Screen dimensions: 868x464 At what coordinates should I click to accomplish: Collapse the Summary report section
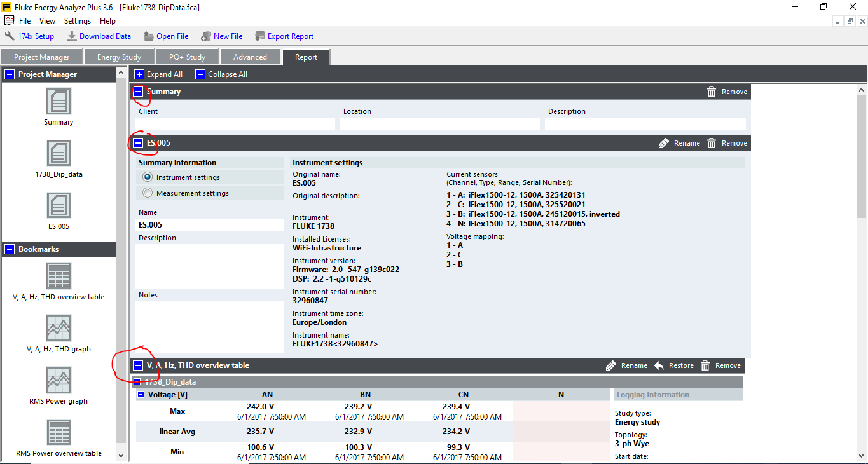tap(138, 92)
